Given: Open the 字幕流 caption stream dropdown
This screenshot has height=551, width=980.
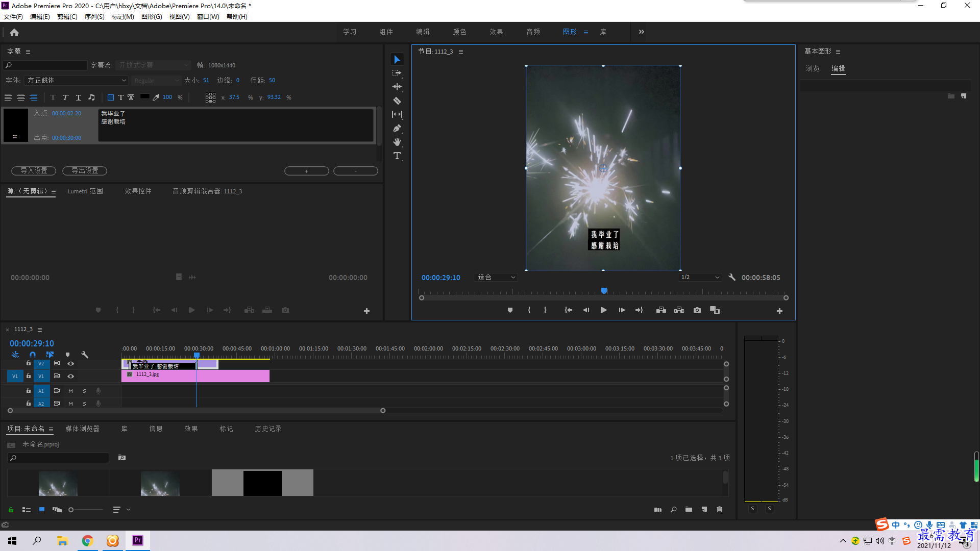Looking at the screenshot, I should point(153,65).
